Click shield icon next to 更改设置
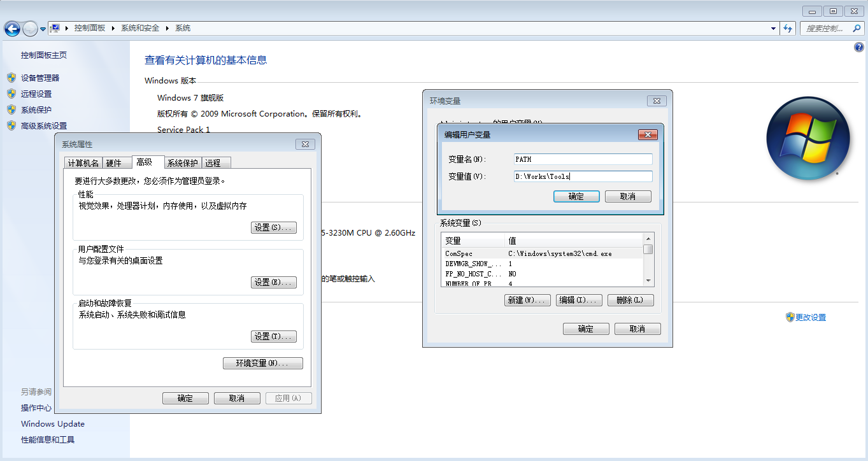Image resolution: width=868 pixels, height=461 pixels. [x=790, y=317]
